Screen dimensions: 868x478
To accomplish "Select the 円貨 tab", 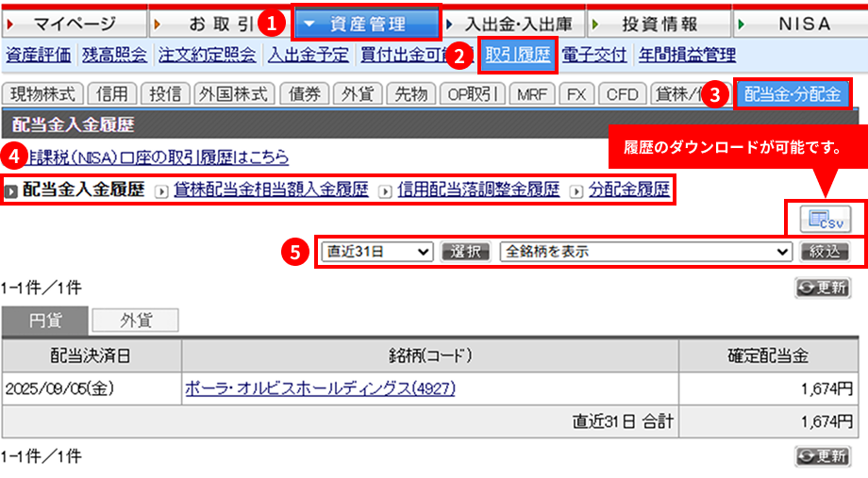I will tap(45, 321).
